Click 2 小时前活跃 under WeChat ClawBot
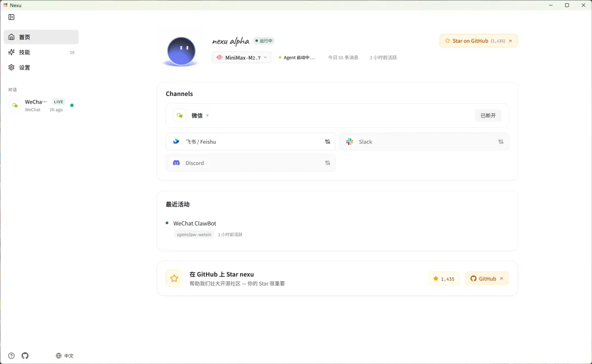Screen dimensions: 592x364 [230, 235]
